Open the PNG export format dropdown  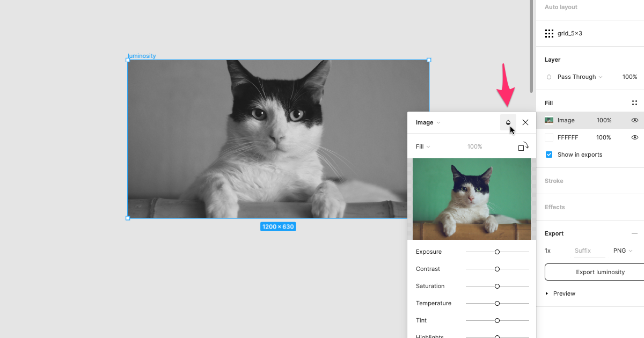coord(623,251)
